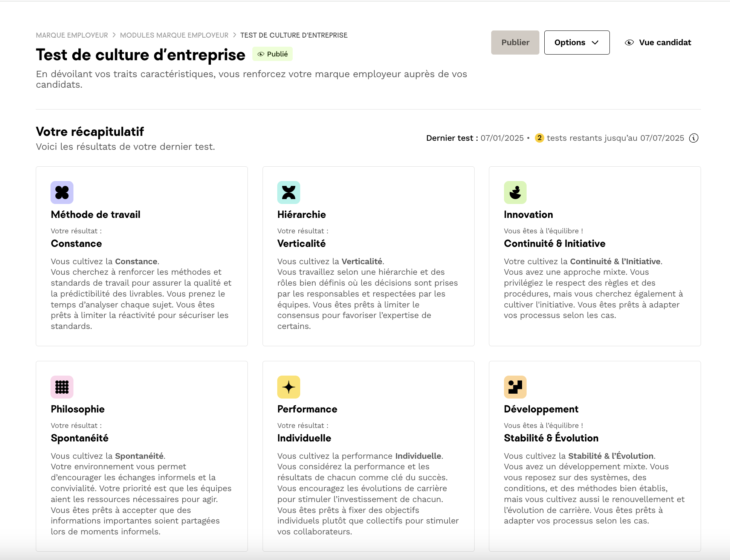Open the info icon next to tests restants
The width and height of the screenshot is (730, 560).
click(x=693, y=138)
